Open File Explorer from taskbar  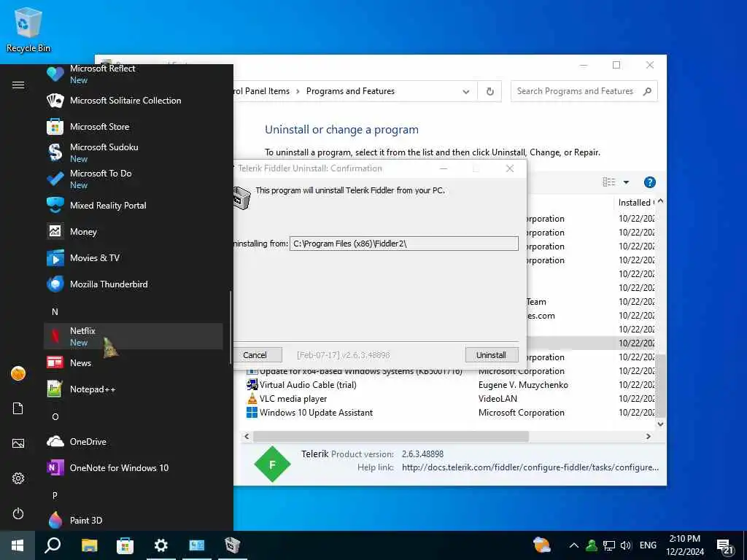click(89, 545)
